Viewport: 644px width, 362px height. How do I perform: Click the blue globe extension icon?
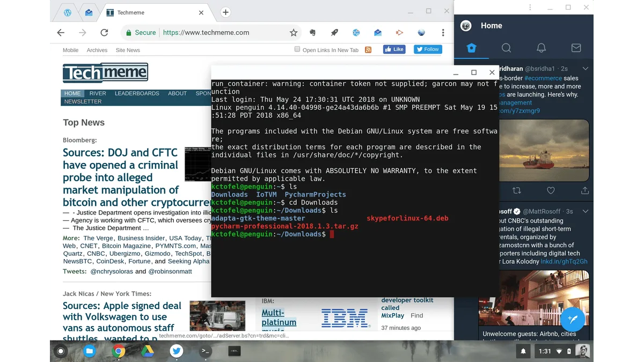356,33
